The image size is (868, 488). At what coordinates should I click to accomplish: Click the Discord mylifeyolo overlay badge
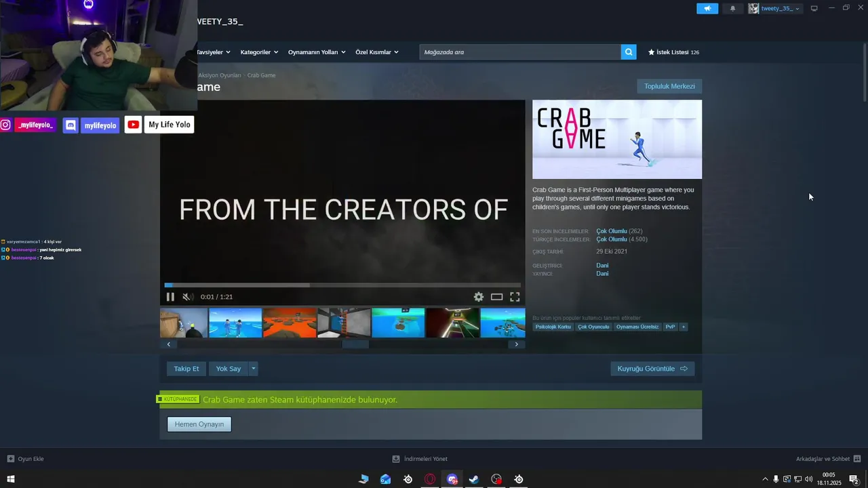pos(91,125)
